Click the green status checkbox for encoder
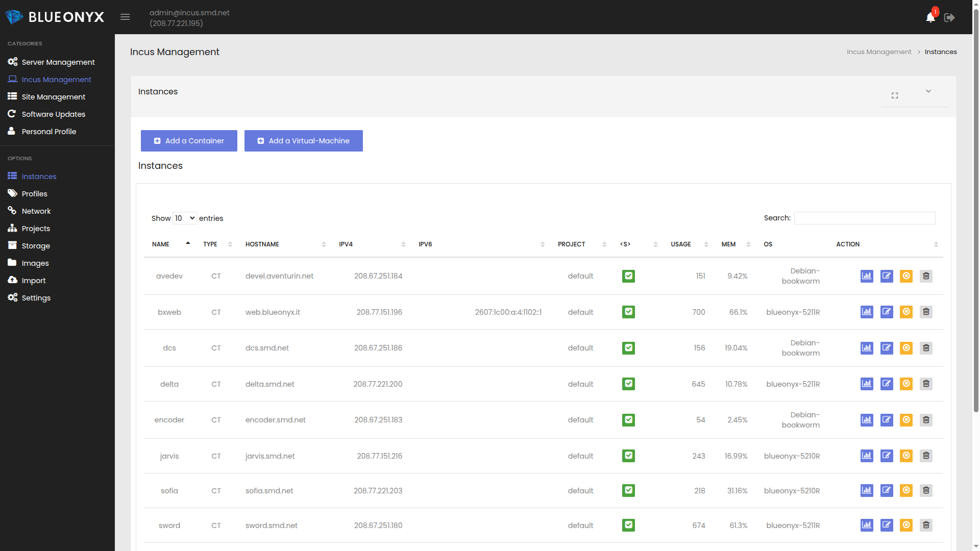 coord(628,420)
